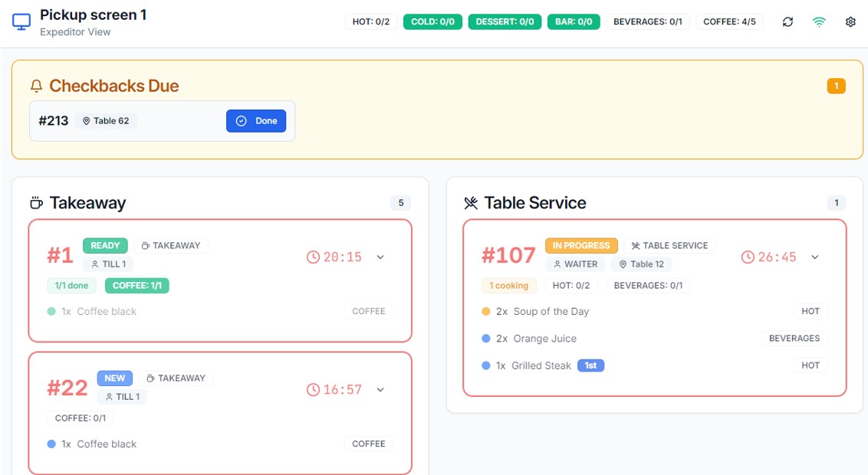
Task: Open settings via the gear icon
Action: [x=850, y=22]
